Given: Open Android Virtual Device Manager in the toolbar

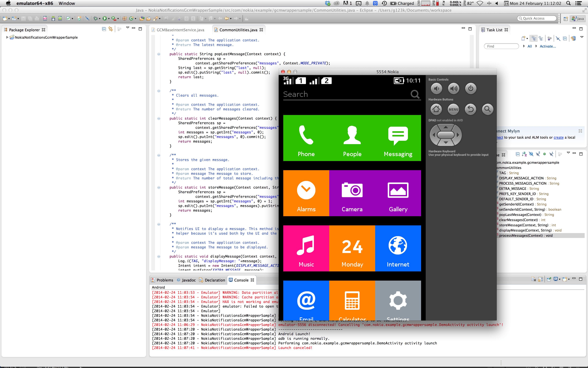Looking at the screenshot, I should [60, 19].
